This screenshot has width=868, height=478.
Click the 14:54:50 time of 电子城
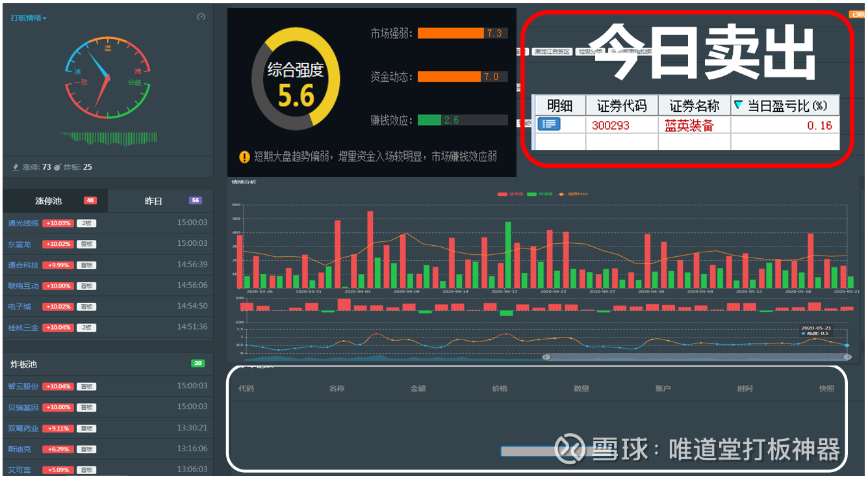click(192, 306)
